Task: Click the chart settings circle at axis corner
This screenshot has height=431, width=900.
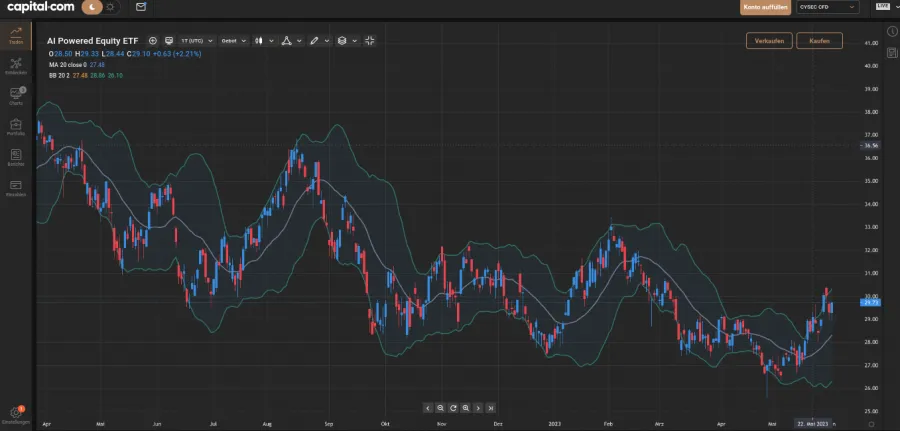Action: point(872,424)
